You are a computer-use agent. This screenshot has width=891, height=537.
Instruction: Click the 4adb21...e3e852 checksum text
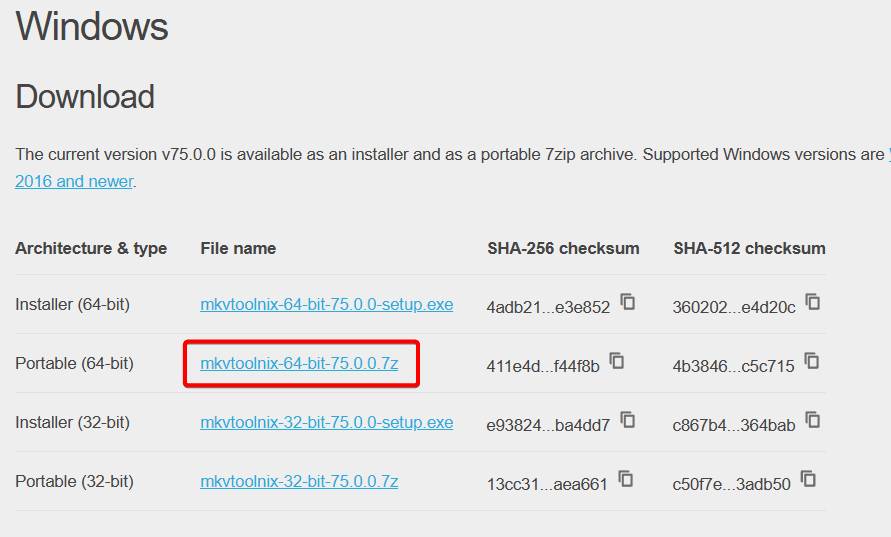click(548, 307)
